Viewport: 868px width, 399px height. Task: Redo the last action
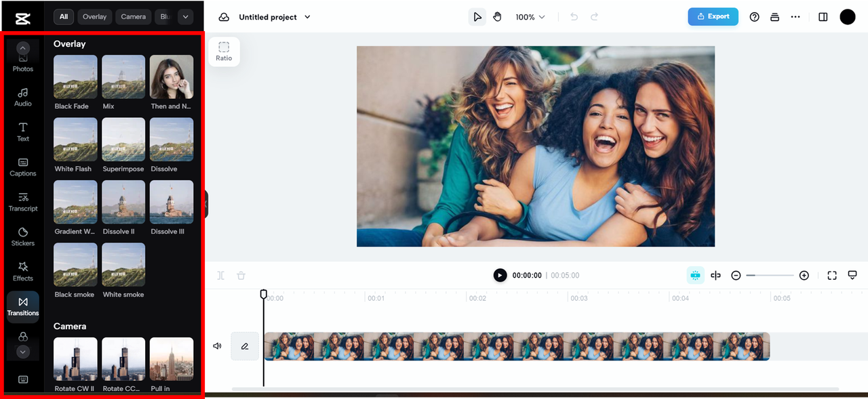[x=595, y=17]
